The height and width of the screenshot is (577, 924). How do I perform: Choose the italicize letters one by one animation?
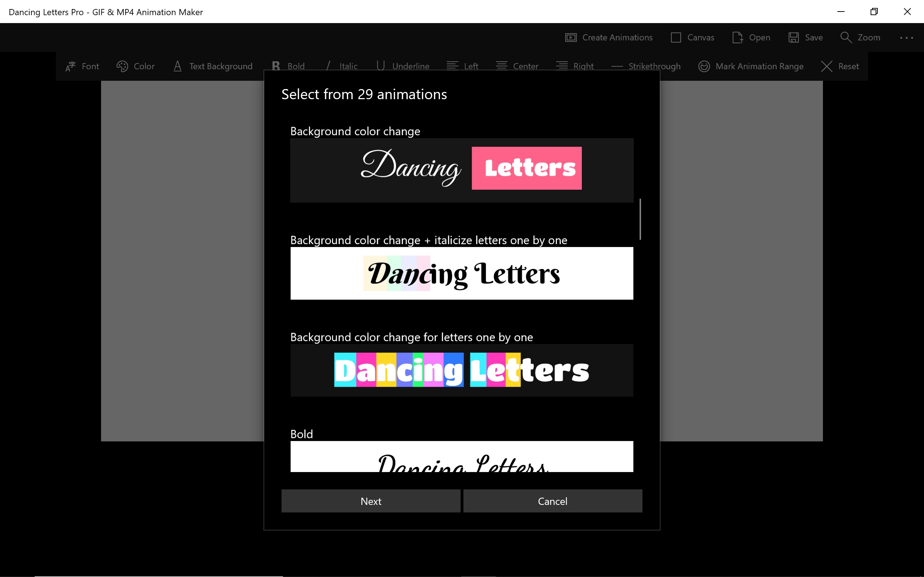(x=462, y=273)
